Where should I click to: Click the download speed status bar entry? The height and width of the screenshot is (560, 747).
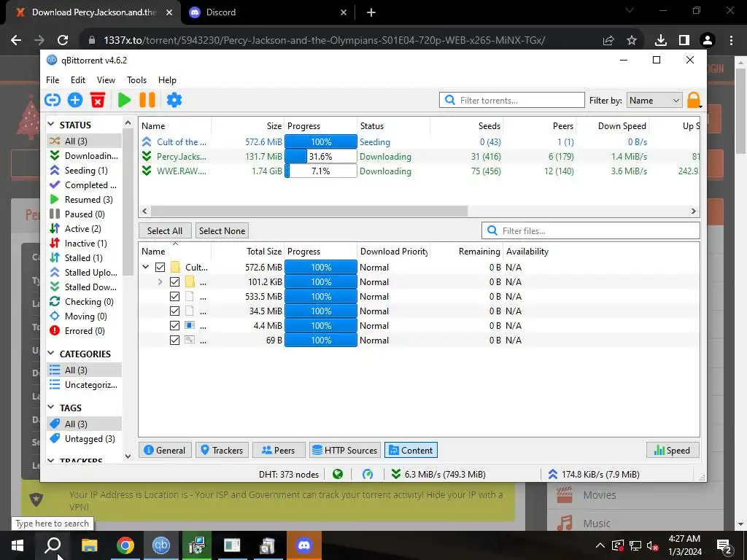click(438, 474)
